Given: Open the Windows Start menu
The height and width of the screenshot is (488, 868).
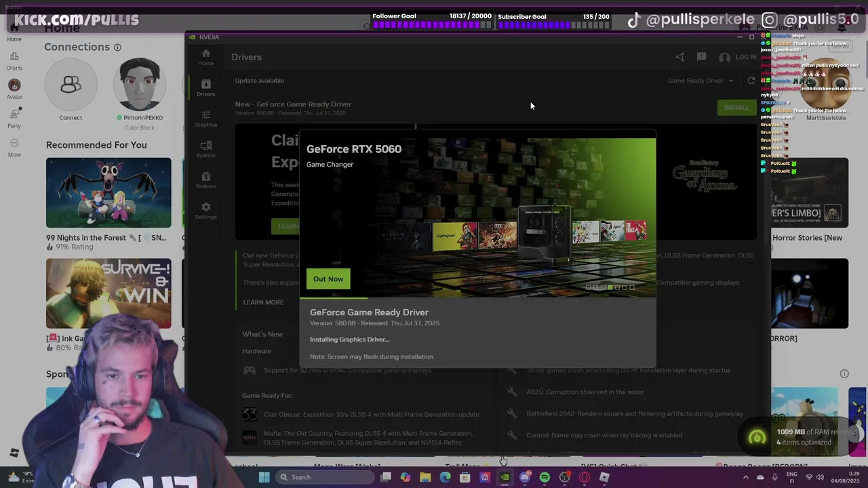Looking at the screenshot, I should [x=264, y=477].
